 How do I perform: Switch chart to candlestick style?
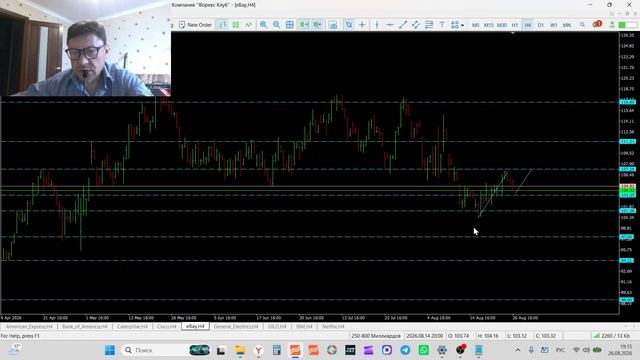[x=236, y=25]
